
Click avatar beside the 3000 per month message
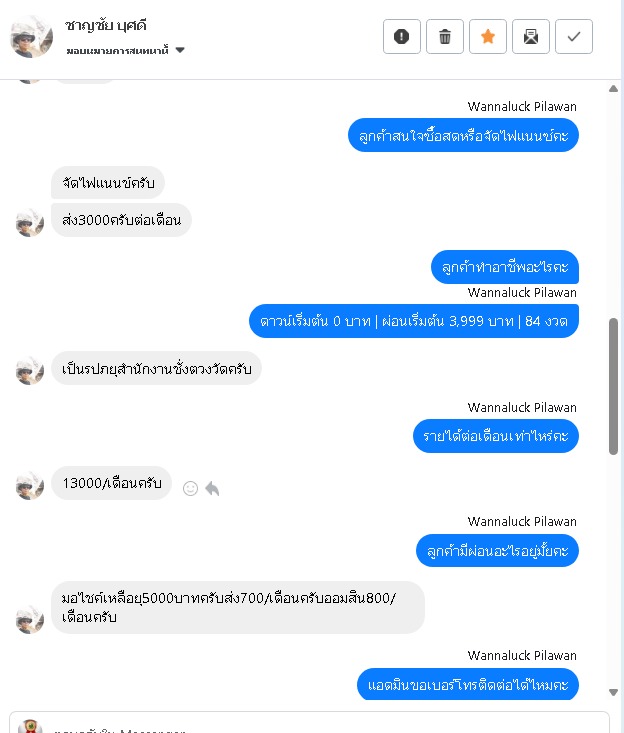coord(30,223)
